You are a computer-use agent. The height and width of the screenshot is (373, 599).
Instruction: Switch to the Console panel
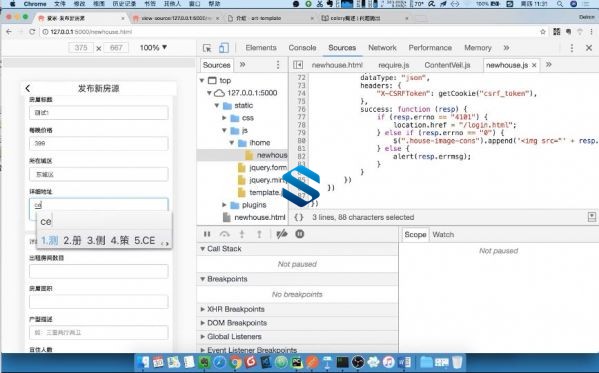[302, 48]
